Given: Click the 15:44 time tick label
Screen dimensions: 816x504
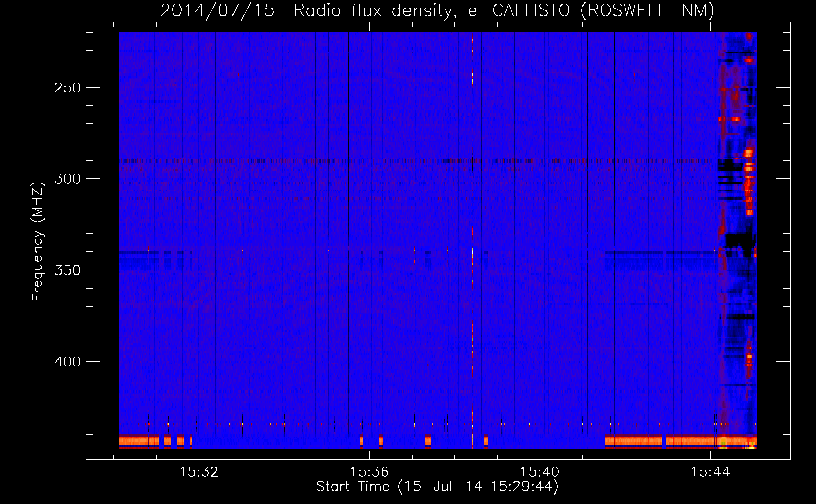Looking at the screenshot, I should (711, 472).
